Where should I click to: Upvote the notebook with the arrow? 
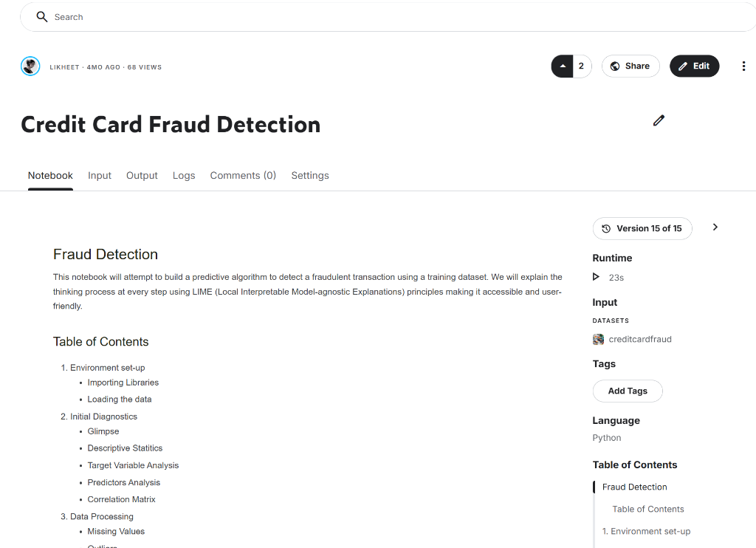563,66
